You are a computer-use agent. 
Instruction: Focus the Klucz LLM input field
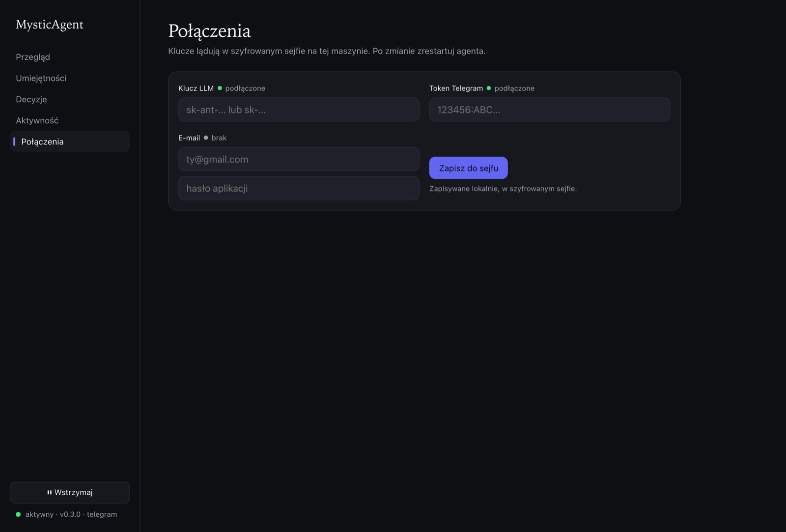(299, 110)
